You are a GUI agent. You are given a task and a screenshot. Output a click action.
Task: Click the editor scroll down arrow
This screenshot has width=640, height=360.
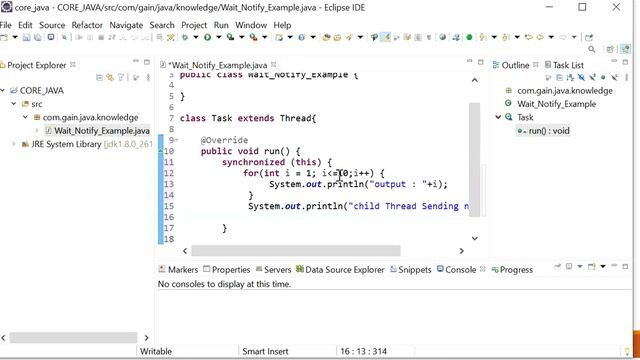click(x=474, y=238)
